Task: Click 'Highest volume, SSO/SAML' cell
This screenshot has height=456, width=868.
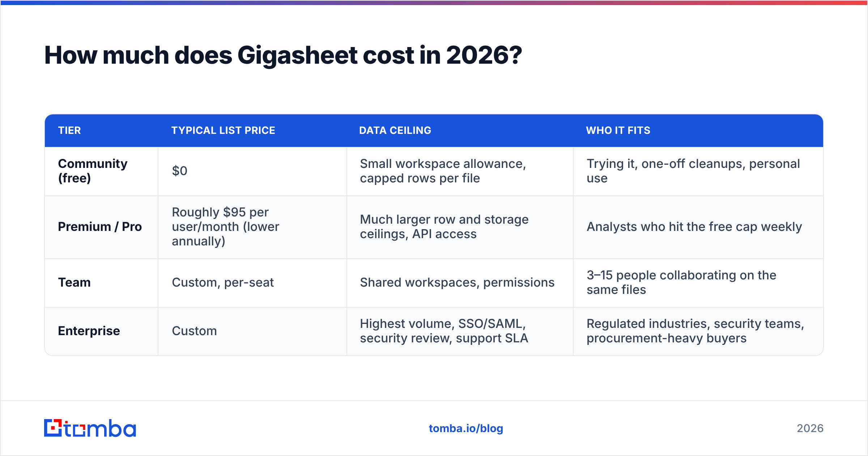Action: 460,331
